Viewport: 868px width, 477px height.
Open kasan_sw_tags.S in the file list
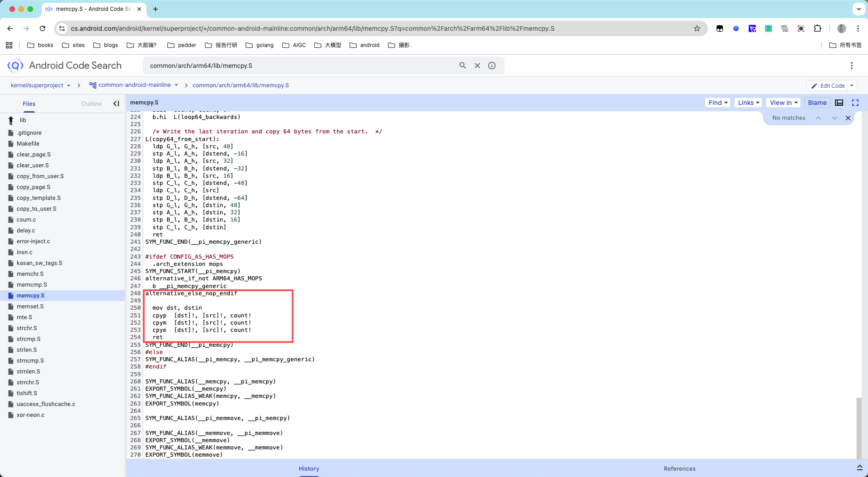pos(39,263)
